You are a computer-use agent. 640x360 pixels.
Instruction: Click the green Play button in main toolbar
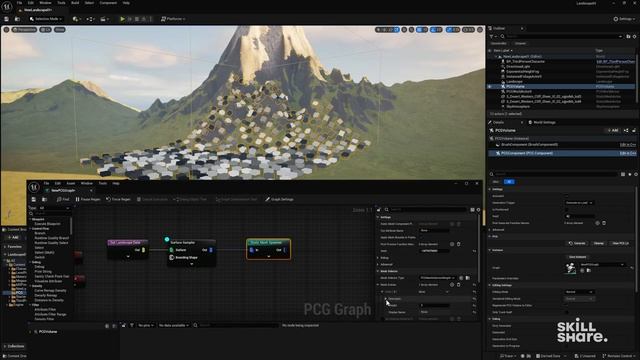tap(122, 19)
